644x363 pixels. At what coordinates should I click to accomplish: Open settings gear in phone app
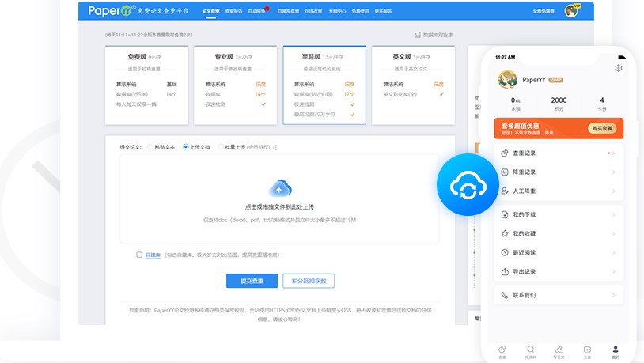(x=618, y=68)
